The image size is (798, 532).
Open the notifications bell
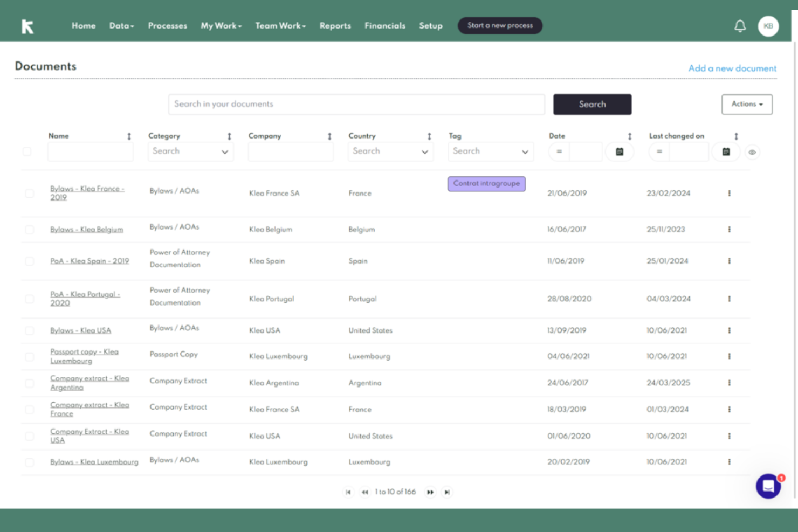click(740, 25)
